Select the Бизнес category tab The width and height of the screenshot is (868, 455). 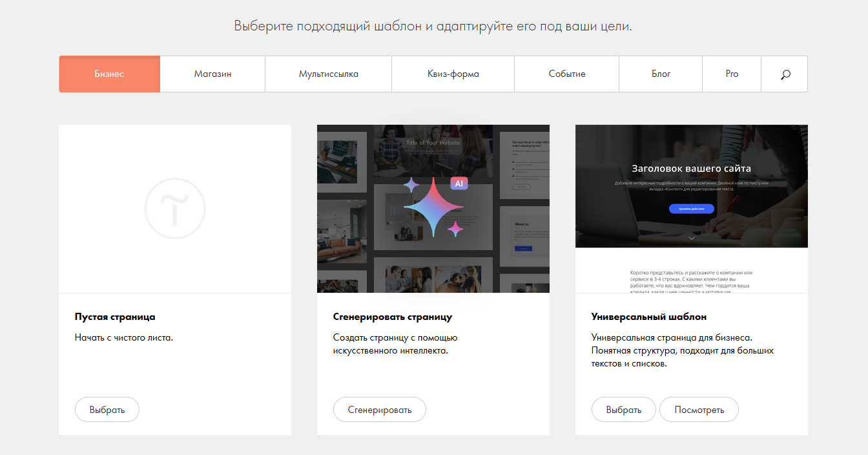pyautogui.click(x=109, y=74)
